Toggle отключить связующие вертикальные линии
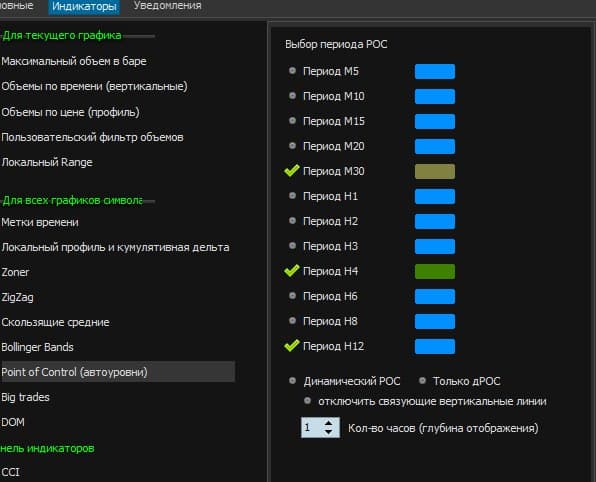596x482 pixels. (308, 401)
